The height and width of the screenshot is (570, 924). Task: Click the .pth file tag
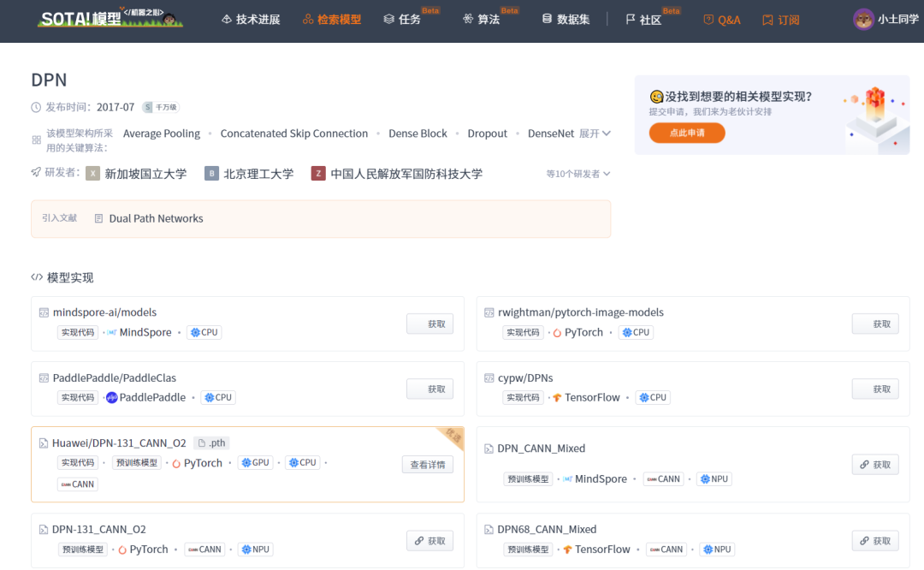(x=211, y=442)
